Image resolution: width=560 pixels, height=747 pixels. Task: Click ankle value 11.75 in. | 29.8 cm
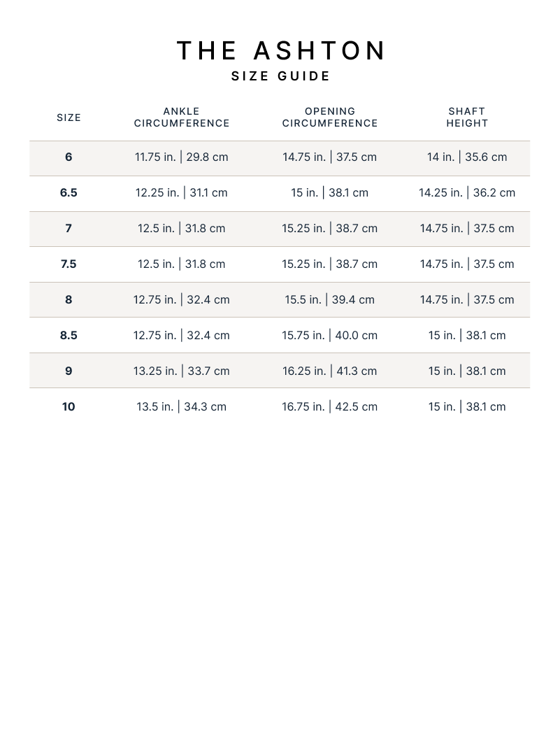tap(182, 157)
